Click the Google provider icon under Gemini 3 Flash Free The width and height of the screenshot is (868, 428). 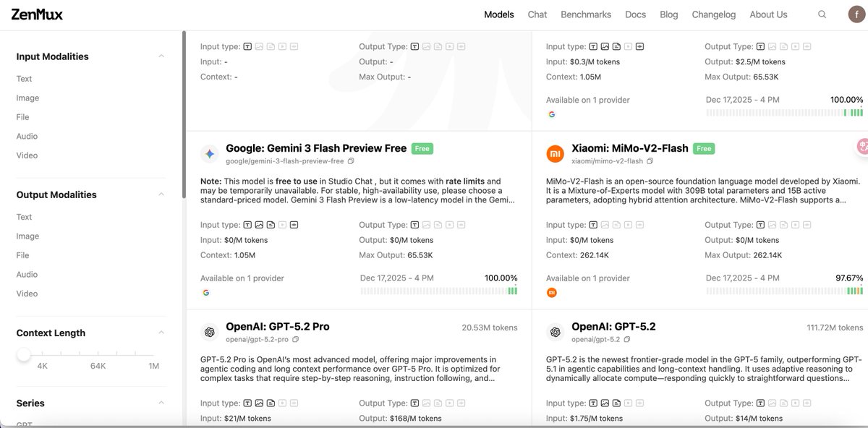206,293
